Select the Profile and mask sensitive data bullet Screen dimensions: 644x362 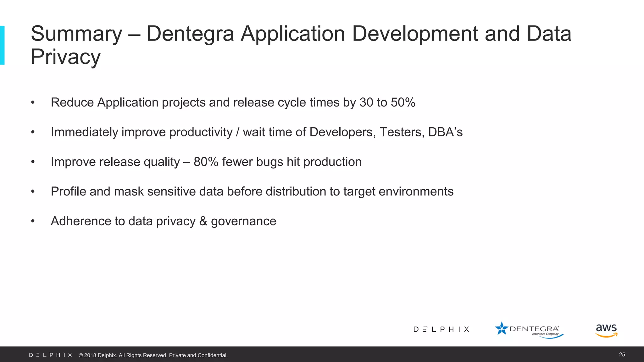252,191
